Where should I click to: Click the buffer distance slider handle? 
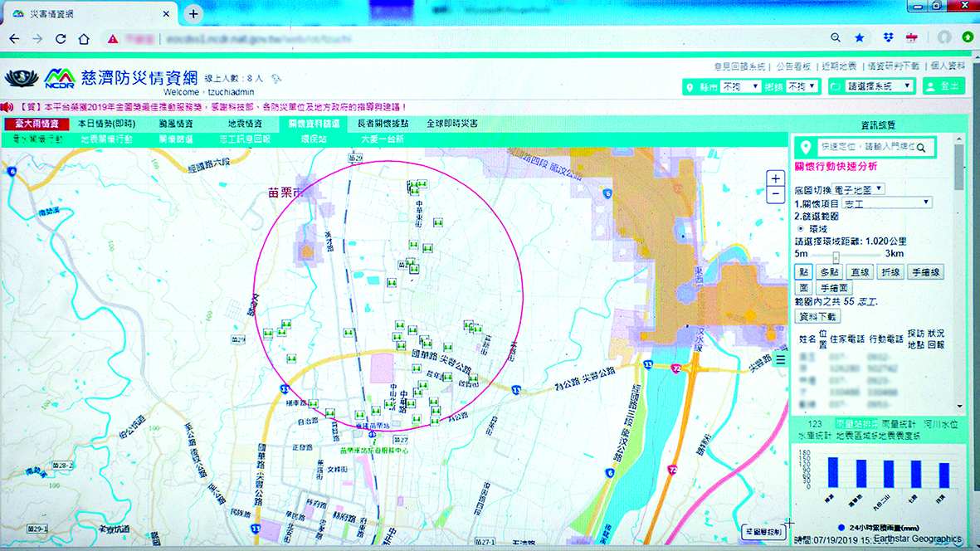(836, 256)
